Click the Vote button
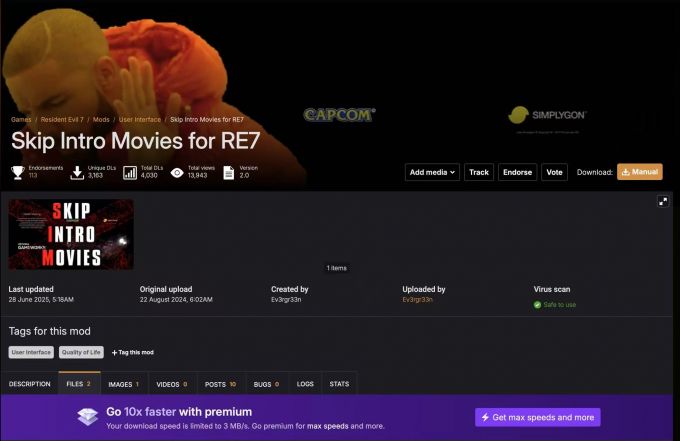The image size is (680, 441). pyautogui.click(x=554, y=172)
